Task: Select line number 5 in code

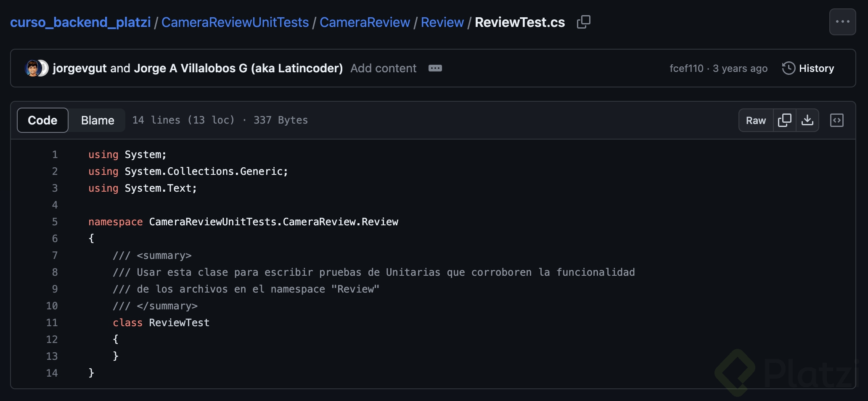Action: 55,222
